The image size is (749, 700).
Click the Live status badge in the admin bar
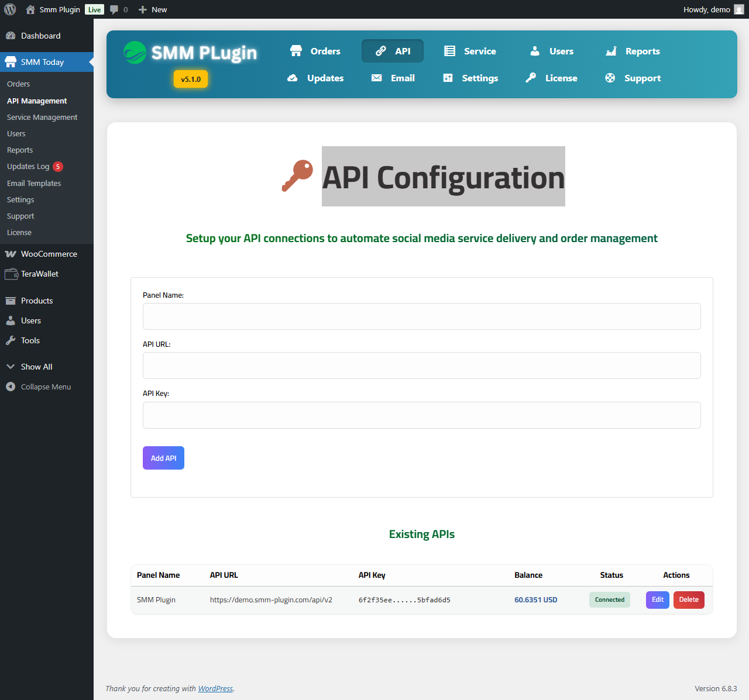(94, 9)
